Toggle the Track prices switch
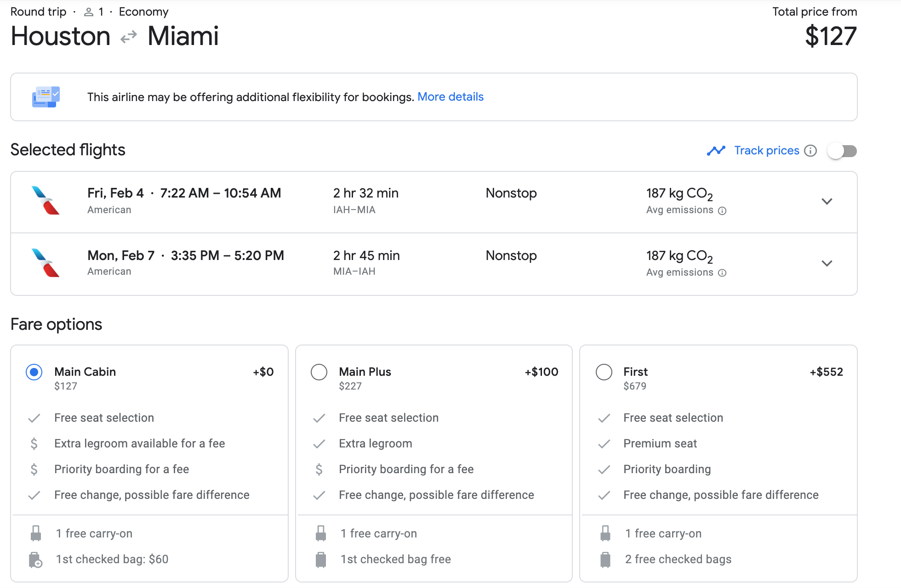 tap(842, 151)
